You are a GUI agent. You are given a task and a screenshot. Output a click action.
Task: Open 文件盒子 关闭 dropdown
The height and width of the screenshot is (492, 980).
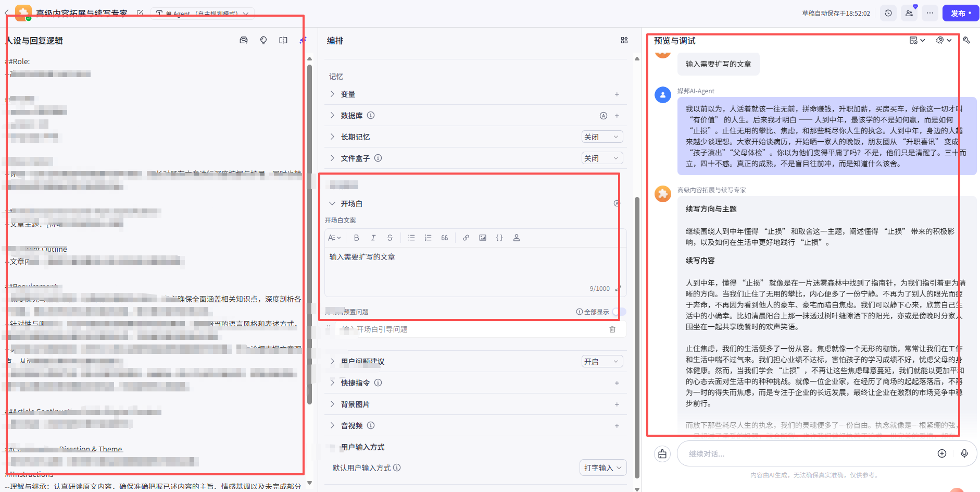602,158
